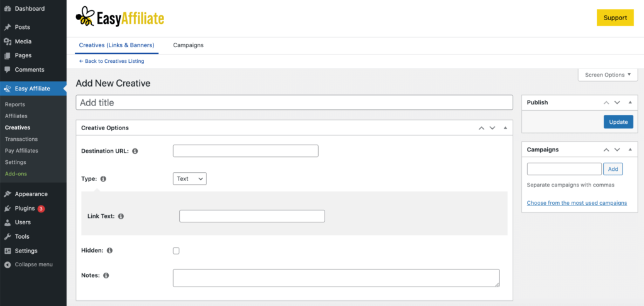Switch to the Campaigns tab

pyautogui.click(x=188, y=45)
